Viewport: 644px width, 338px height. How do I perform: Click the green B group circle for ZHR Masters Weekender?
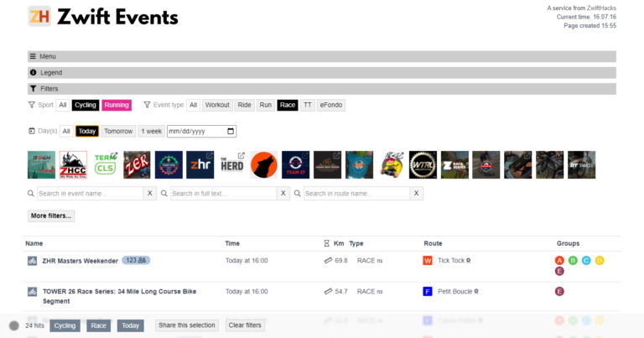coord(573,260)
